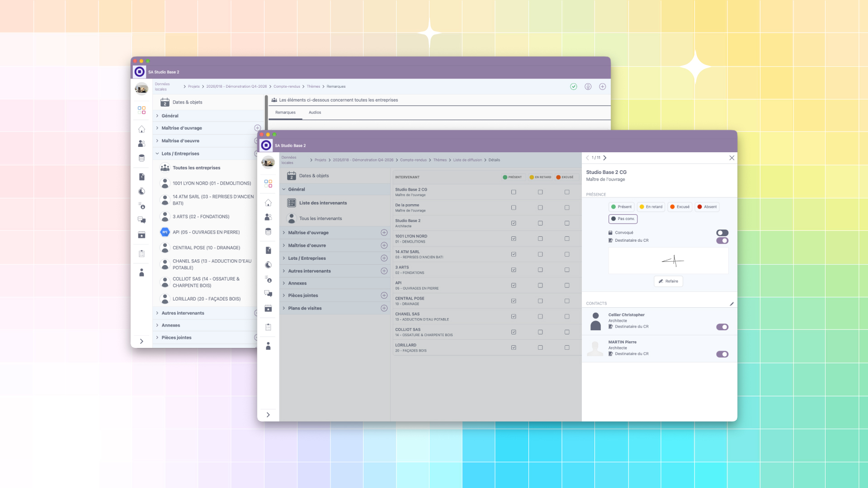Toggle Destinataire du CR switch under Présence
Screen dimensions: 868x488
(722, 240)
